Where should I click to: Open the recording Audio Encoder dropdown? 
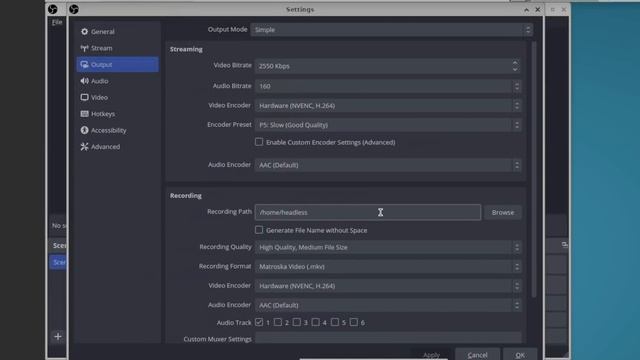pos(388,305)
